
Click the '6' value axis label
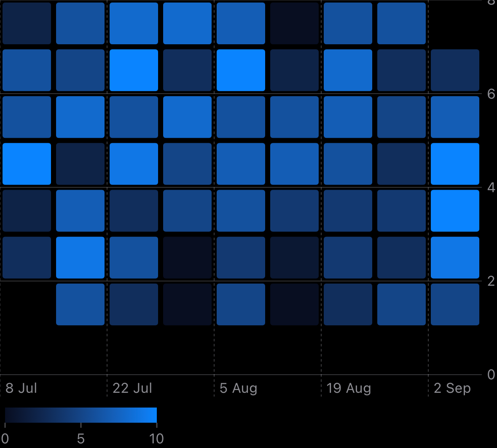click(x=491, y=94)
